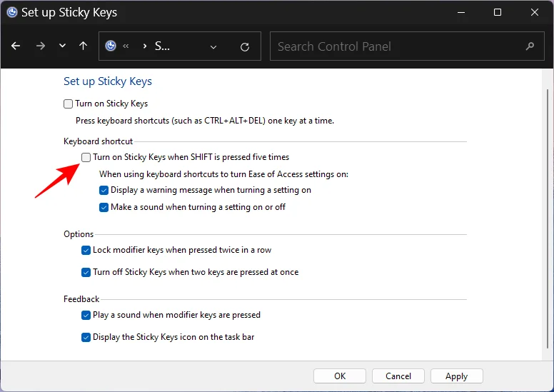The width and height of the screenshot is (554, 392).
Task: Click the S... breadcrumb in address bar
Action: (162, 46)
